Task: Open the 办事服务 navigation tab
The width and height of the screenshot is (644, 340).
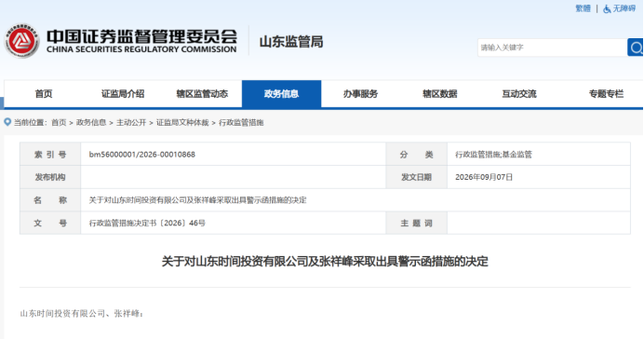Action: pos(360,94)
